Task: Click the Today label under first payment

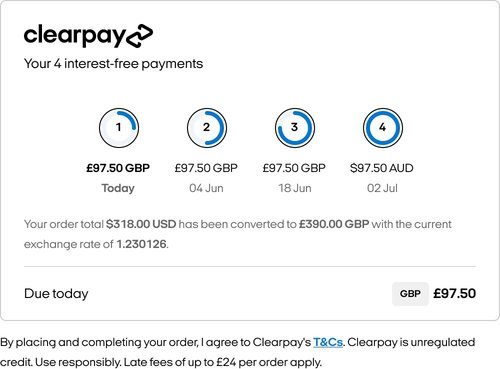Action: (x=118, y=188)
